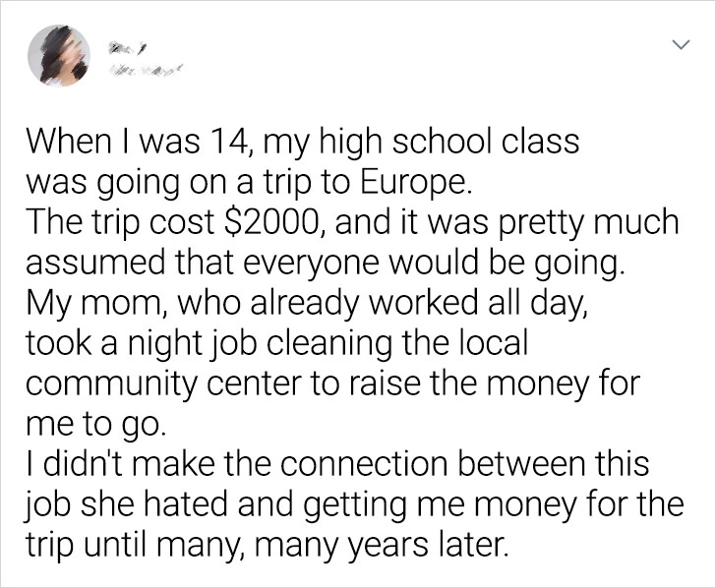Screen dimensions: 716x588
Task: Click the line starting "When I was 14"
Action: (x=302, y=145)
